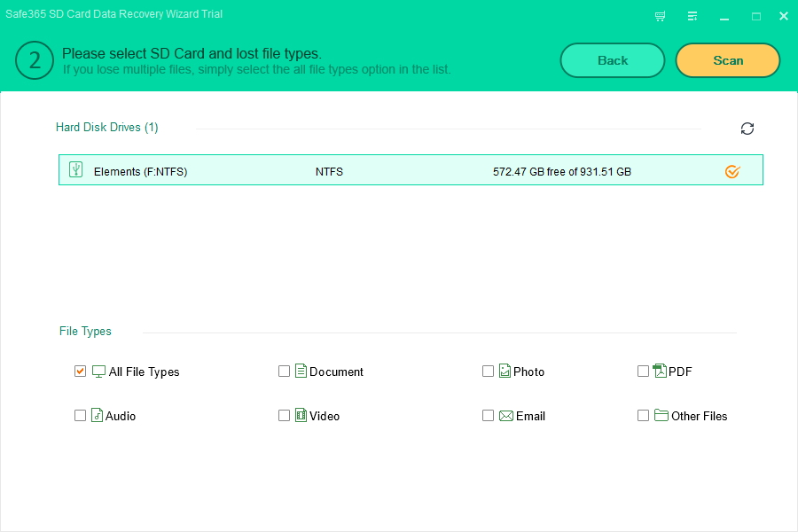Click the PDF file type icon
Screen dimensions: 798x532
click(x=660, y=370)
